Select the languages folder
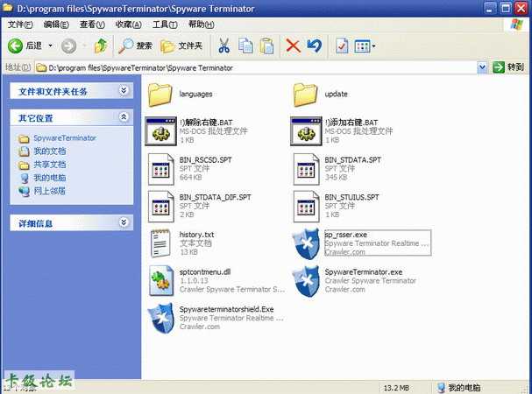Viewport: 532px width, 394px height. coord(161,93)
